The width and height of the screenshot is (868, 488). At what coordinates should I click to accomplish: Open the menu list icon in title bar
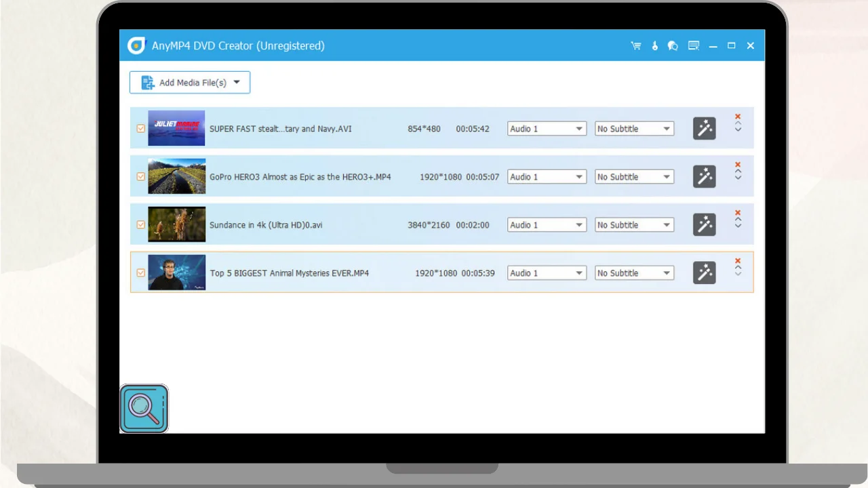(693, 46)
